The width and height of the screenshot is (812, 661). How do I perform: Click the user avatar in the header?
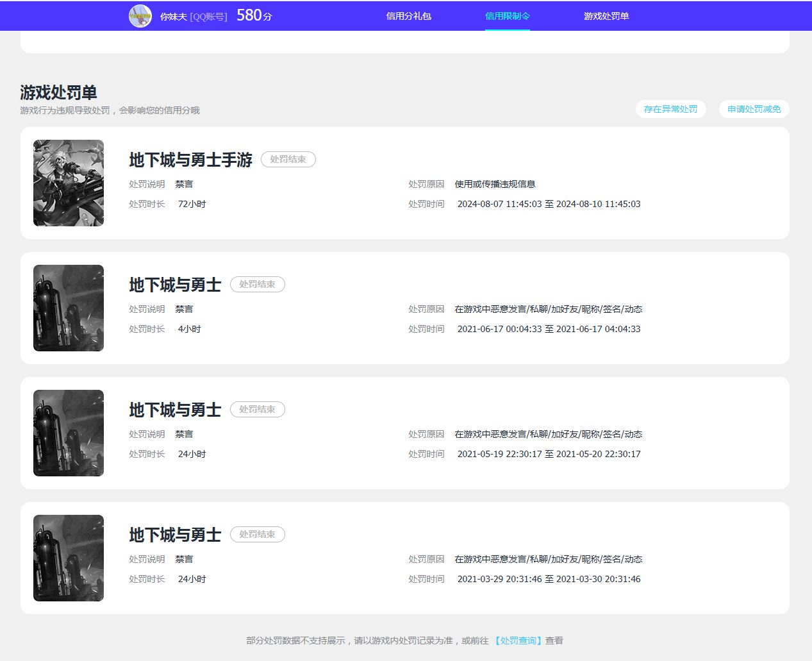[x=140, y=16]
